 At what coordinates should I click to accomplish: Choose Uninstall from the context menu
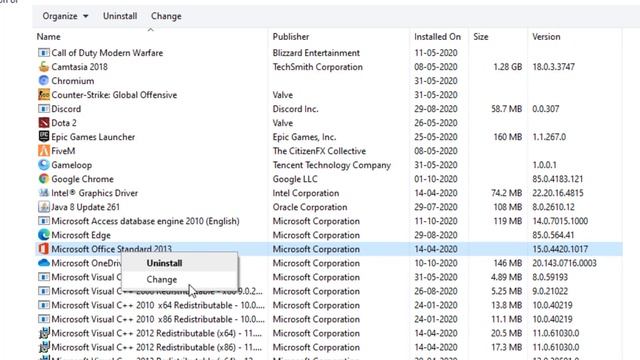coord(180,263)
